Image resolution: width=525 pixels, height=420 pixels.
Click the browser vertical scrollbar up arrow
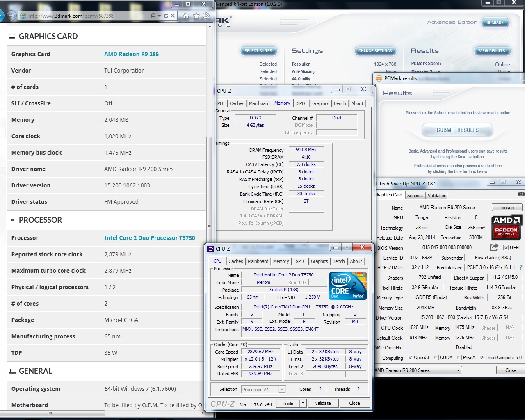coord(209,26)
